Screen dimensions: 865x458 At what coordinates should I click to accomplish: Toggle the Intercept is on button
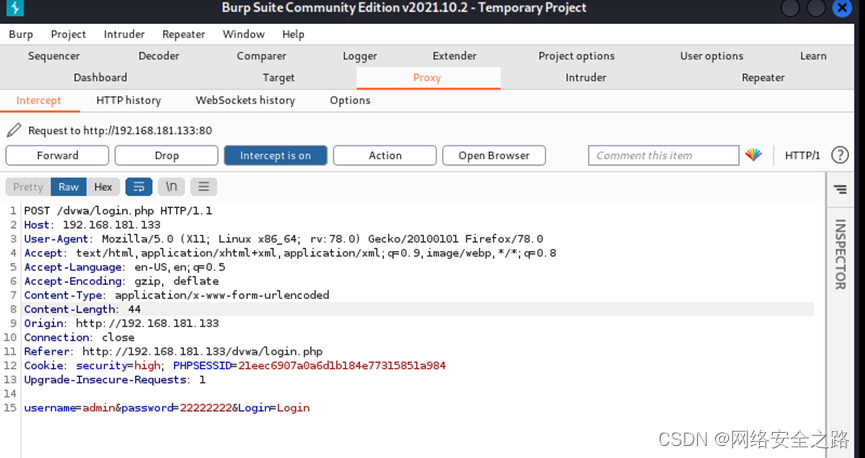tap(275, 156)
